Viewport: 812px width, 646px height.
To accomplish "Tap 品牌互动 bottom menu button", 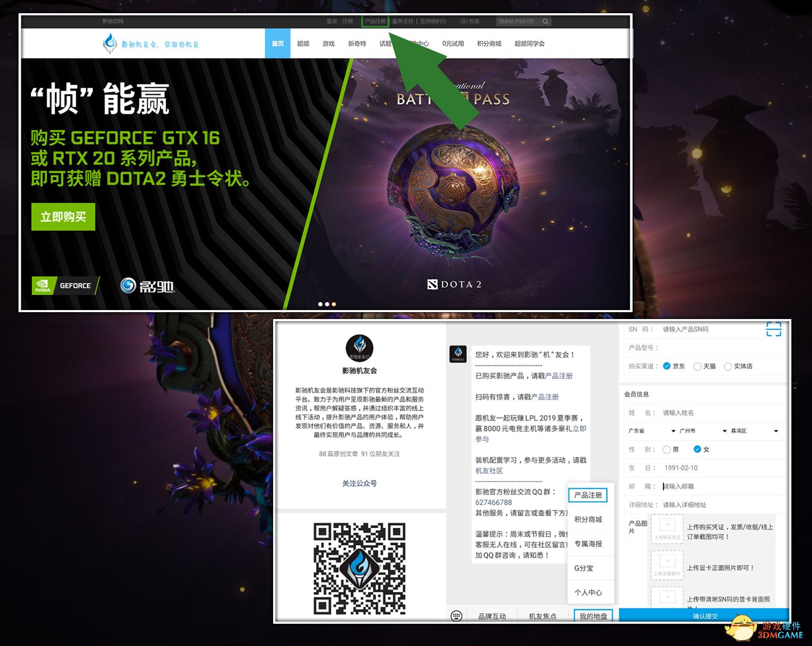I will tap(492, 616).
